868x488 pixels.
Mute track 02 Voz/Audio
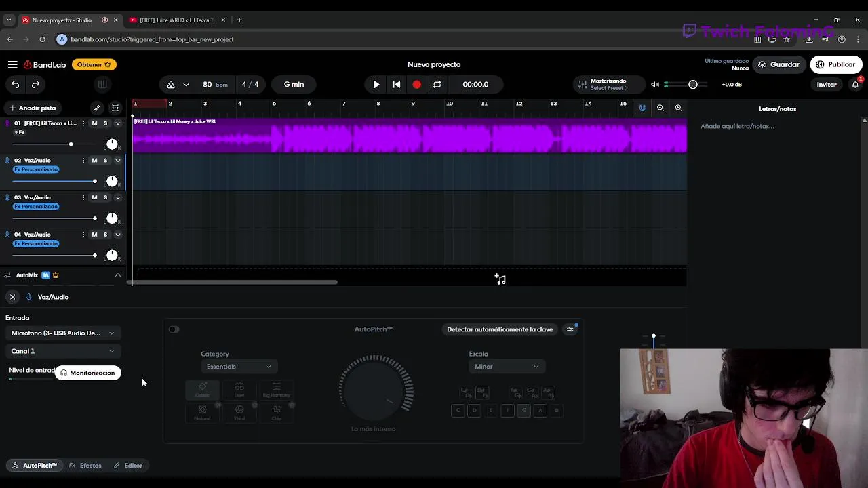94,161
